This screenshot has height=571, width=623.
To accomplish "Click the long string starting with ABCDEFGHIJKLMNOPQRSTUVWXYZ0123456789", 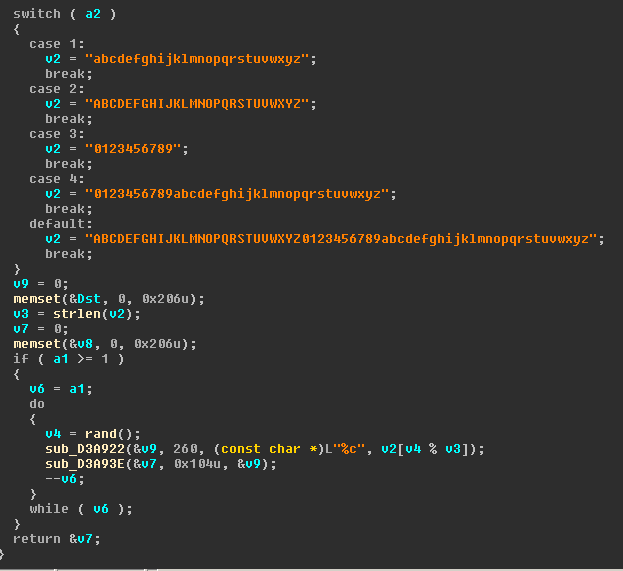I will [x=341, y=239].
